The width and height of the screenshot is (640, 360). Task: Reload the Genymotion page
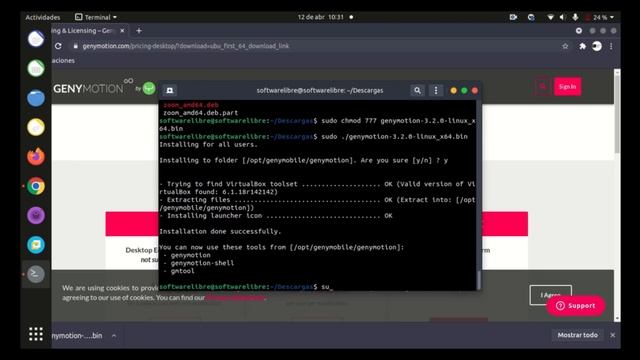(58, 46)
